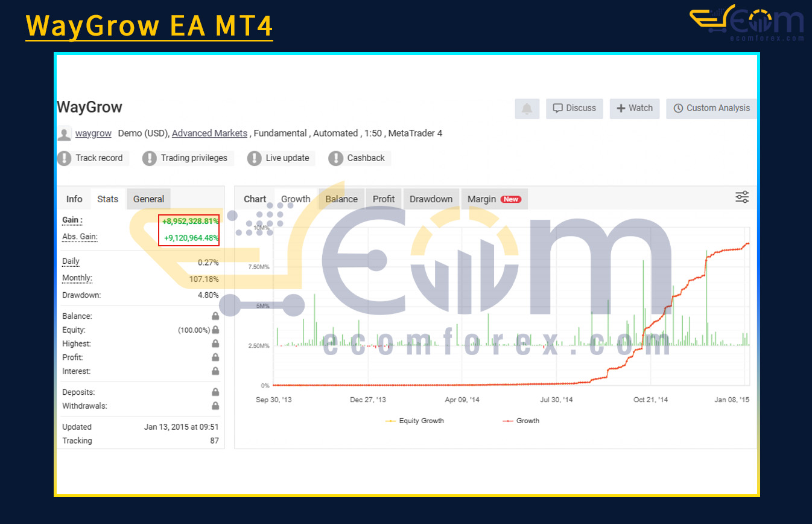Click the Deposits lock icon

tap(215, 392)
